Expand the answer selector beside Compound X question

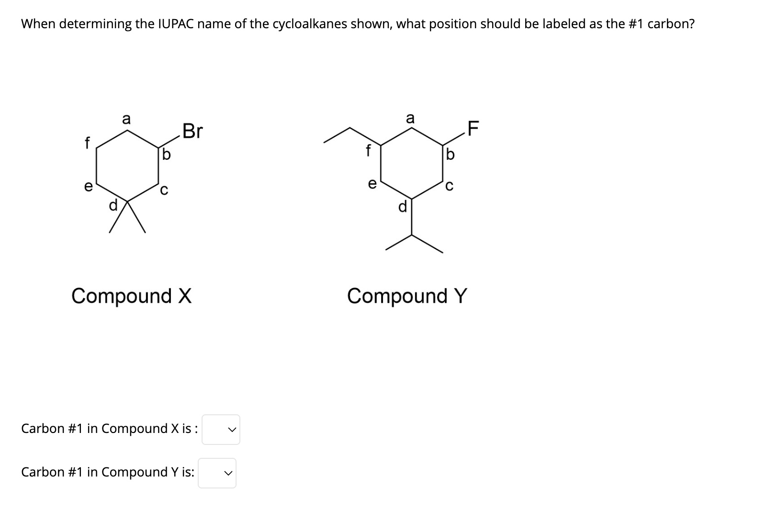coord(220,430)
